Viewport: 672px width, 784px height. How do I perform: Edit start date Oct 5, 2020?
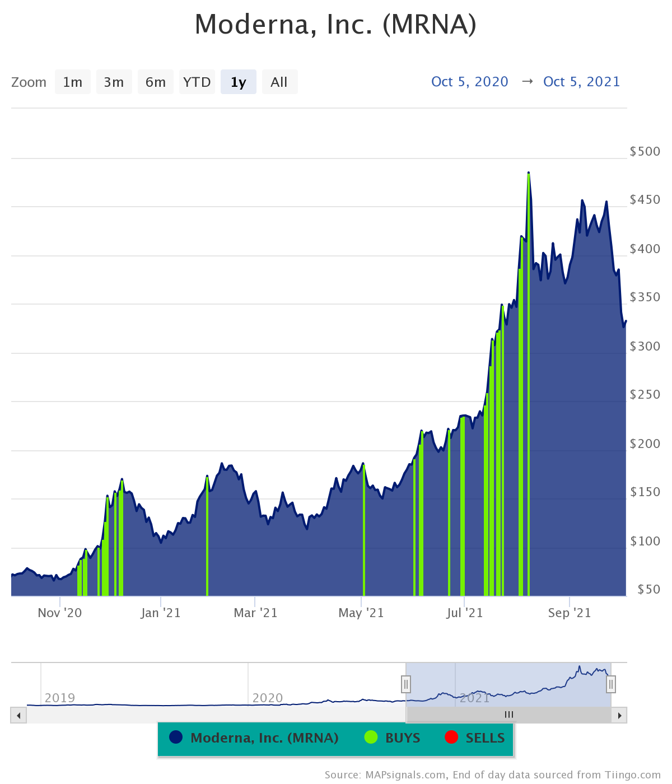coord(470,82)
